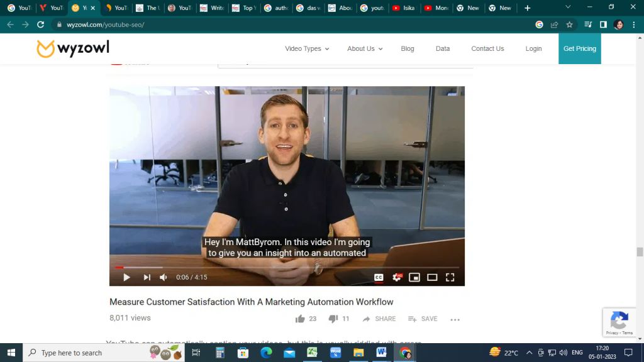
Task: Open media controls icon
Action: click(588, 25)
